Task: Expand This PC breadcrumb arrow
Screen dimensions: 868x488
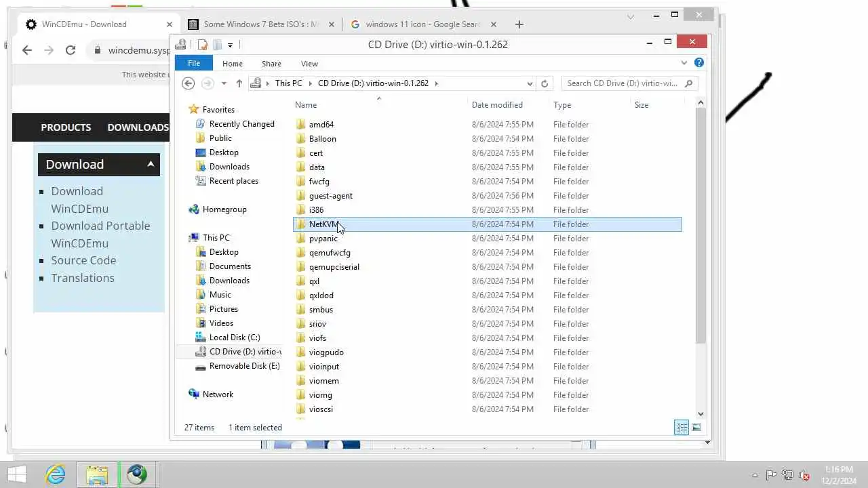Action: coord(309,83)
